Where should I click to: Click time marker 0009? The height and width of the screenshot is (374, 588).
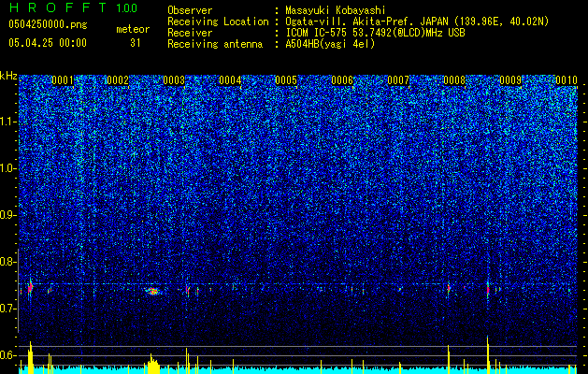(510, 80)
